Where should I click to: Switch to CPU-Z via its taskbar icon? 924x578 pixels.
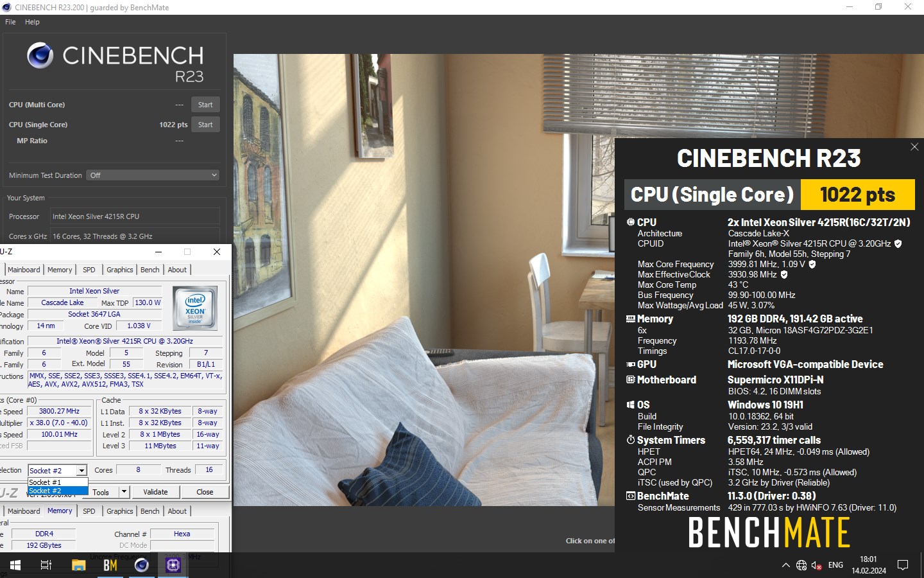173,565
